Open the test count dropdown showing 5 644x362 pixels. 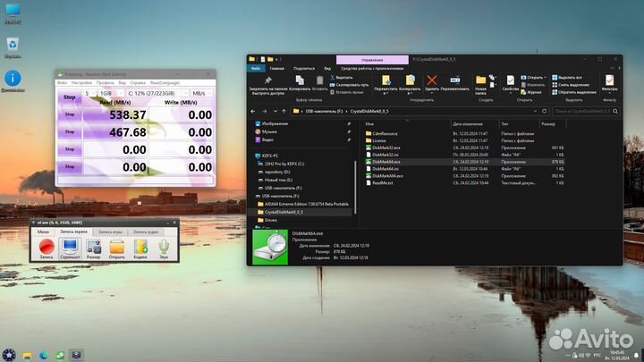tap(90, 94)
